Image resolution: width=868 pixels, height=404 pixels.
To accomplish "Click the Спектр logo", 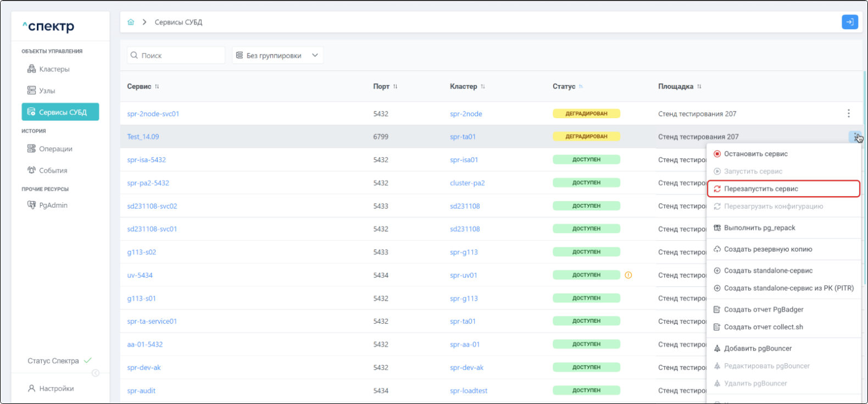I will (48, 26).
